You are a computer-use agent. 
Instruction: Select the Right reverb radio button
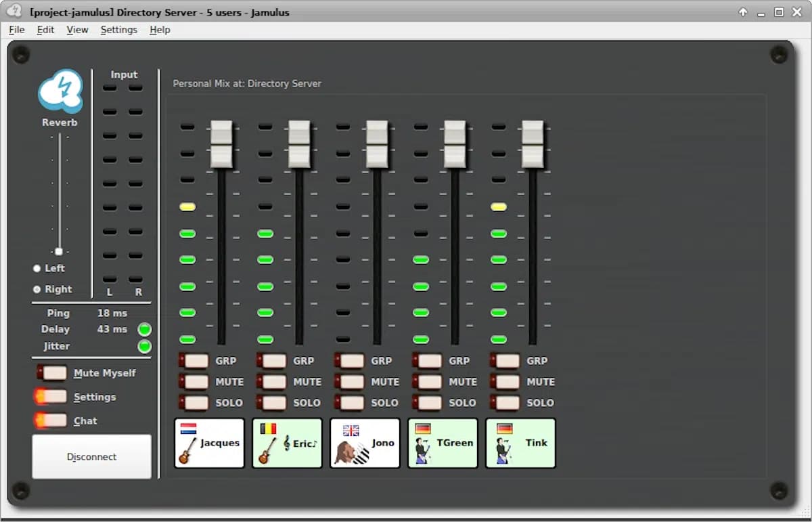[x=37, y=290]
